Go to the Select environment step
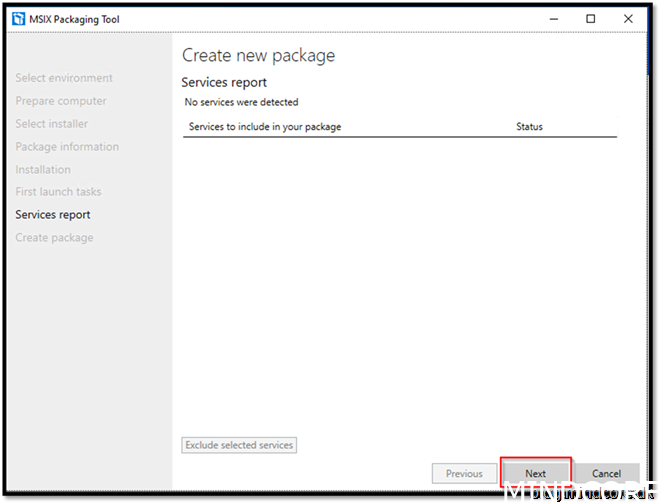Screen dimensions: 661x504 [64, 78]
